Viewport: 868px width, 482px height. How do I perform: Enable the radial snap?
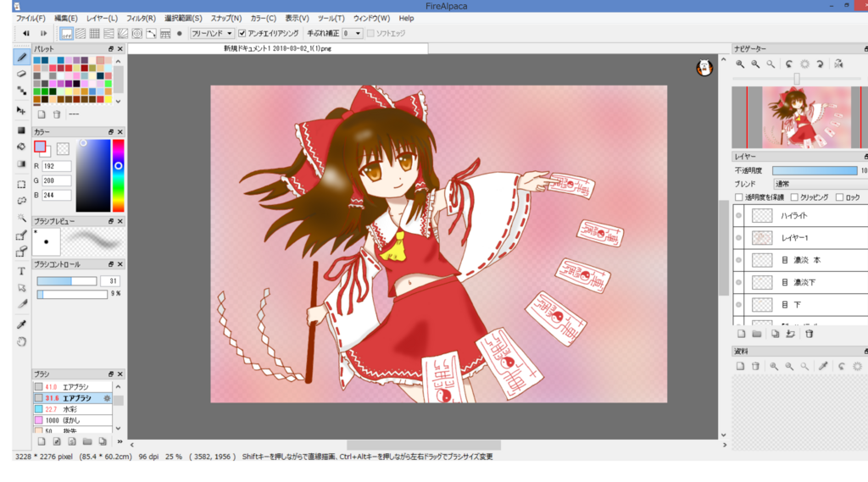coord(123,34)
